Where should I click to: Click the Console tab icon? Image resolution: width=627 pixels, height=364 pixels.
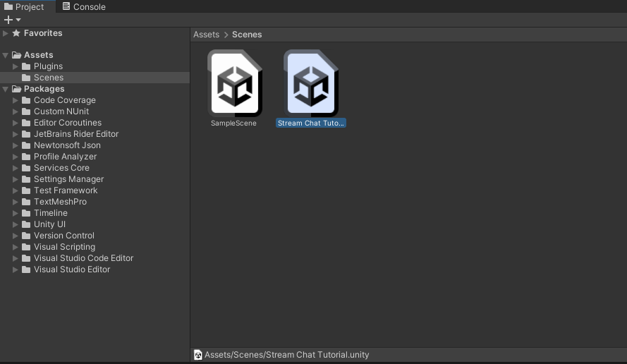point(66,6)
